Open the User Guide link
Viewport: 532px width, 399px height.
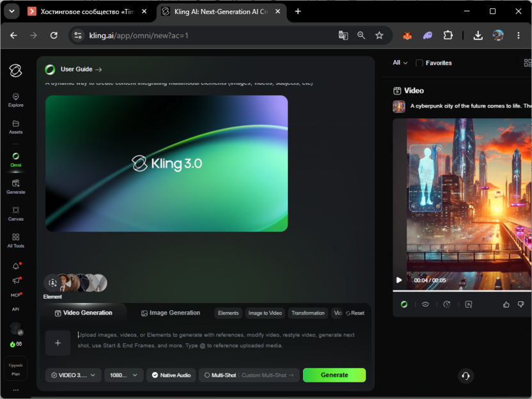(81, 69)
